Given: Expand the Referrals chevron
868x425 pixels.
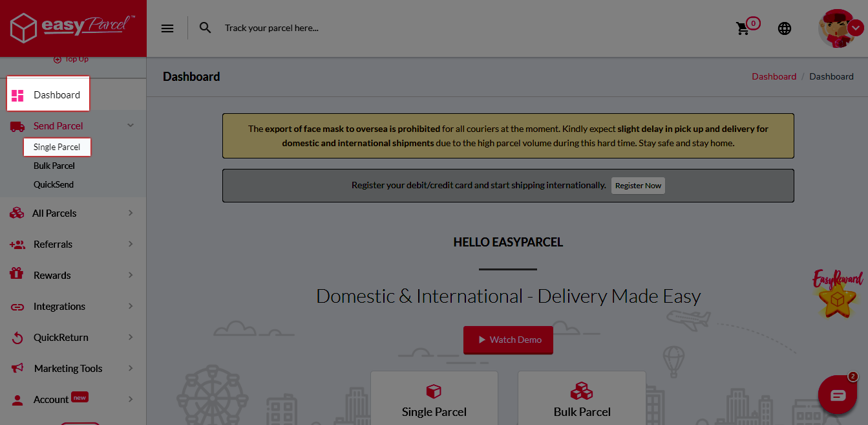Looking at the screenshot, I should pos(131,244).
